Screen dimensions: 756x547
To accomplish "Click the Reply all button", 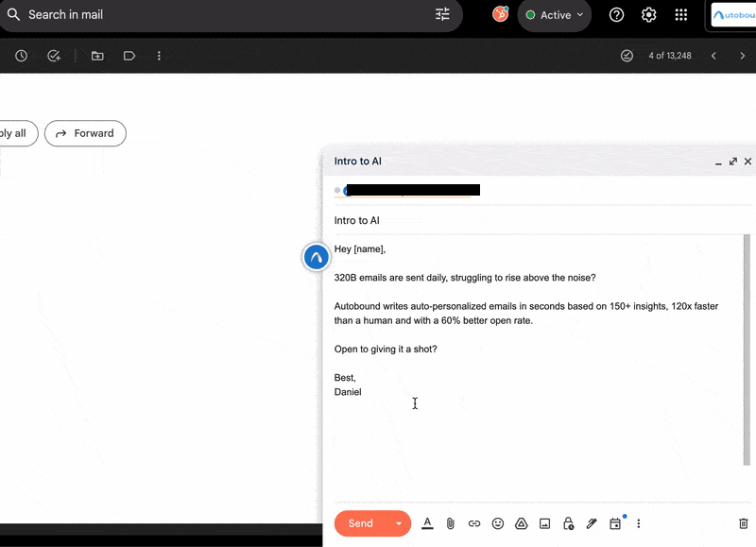I will click(x=17, y=133).
